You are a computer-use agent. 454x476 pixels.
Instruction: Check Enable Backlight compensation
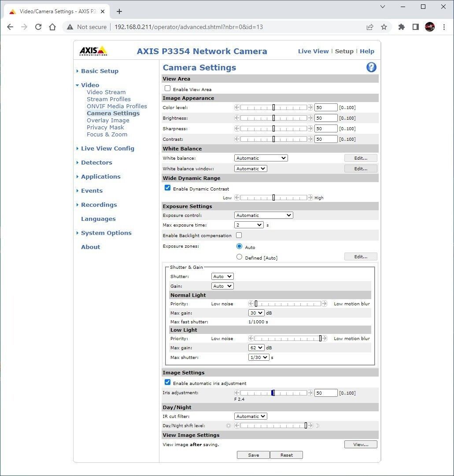(x=239, y=235)
